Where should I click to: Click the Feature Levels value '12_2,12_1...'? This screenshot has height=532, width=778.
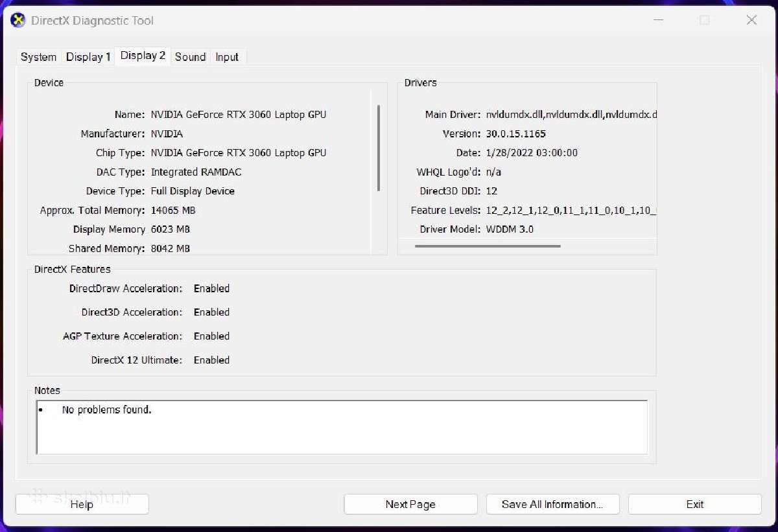pos(571,210)
